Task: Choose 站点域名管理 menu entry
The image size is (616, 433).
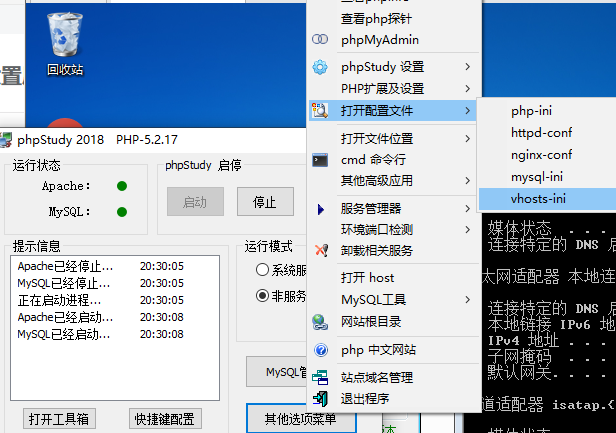Action: pyautogui.click(x=394, y=378)
